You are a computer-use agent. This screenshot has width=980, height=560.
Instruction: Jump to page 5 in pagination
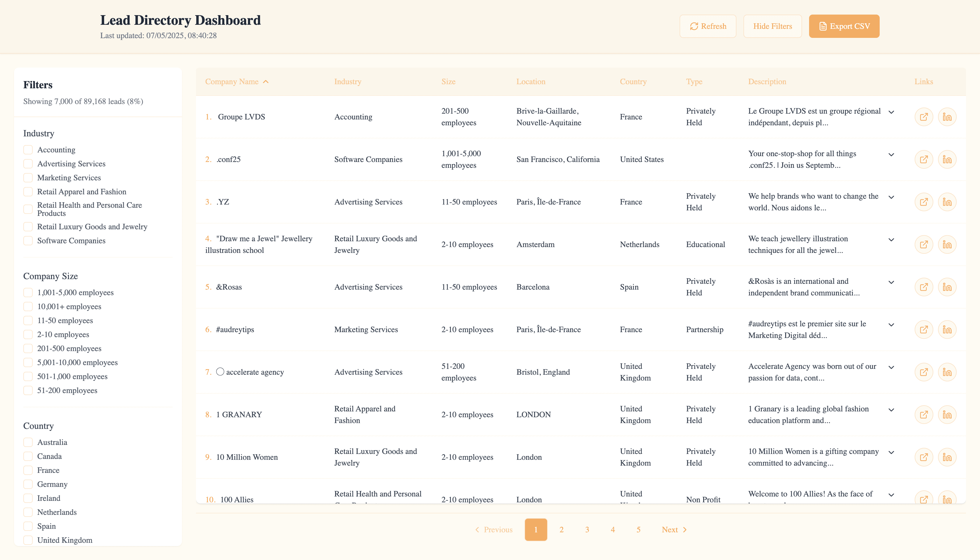(x=638, y=530)
